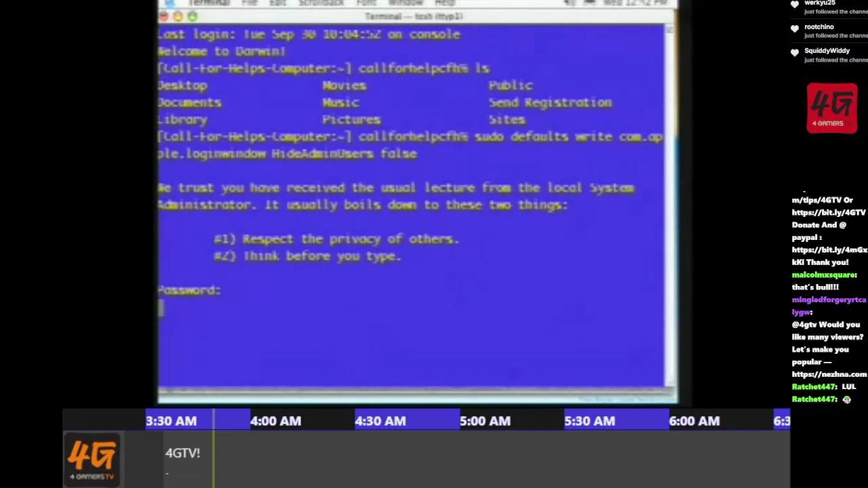Click the 5:00 AM timeline marker
This screenshot has height=488, width=868.
[485, 421]
